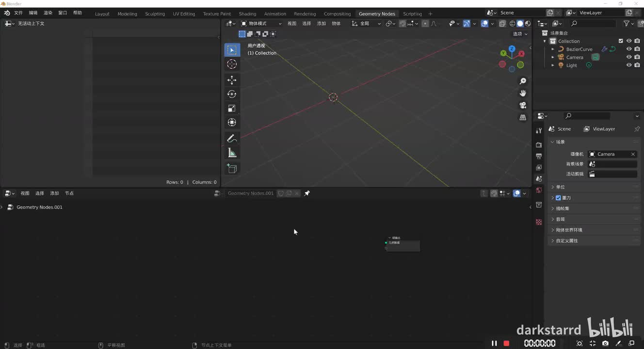The width and height of the screenshot is (644, 349).
Task: Click the pin icon in node editor header
Action: (x=307, y=193)
